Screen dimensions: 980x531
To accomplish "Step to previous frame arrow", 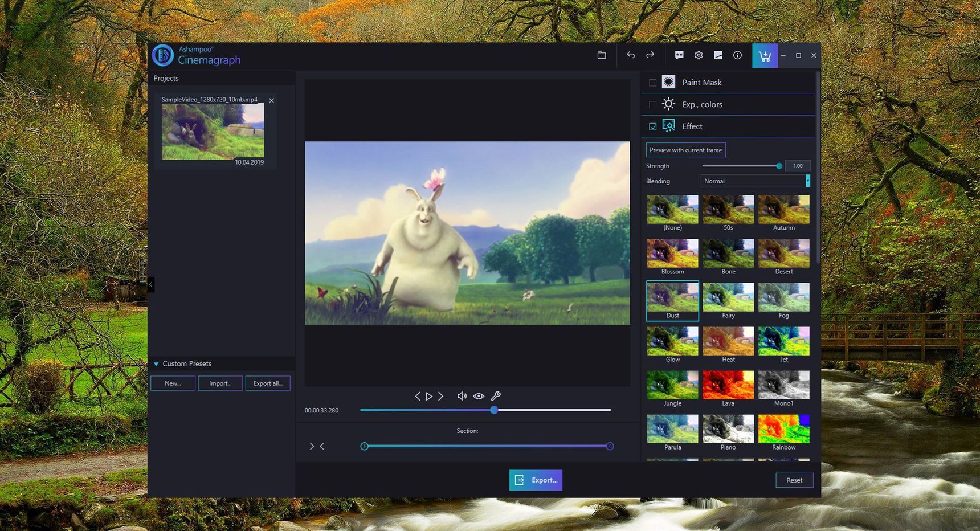I will 418,396.
